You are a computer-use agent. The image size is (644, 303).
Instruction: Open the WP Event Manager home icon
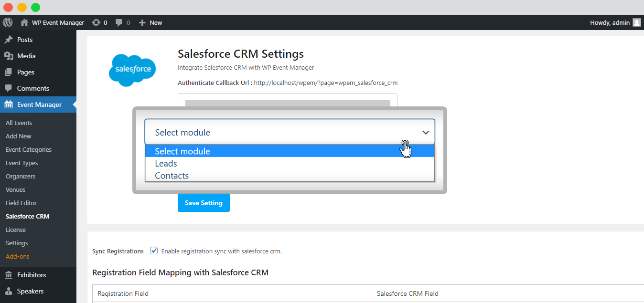[24, 22]
